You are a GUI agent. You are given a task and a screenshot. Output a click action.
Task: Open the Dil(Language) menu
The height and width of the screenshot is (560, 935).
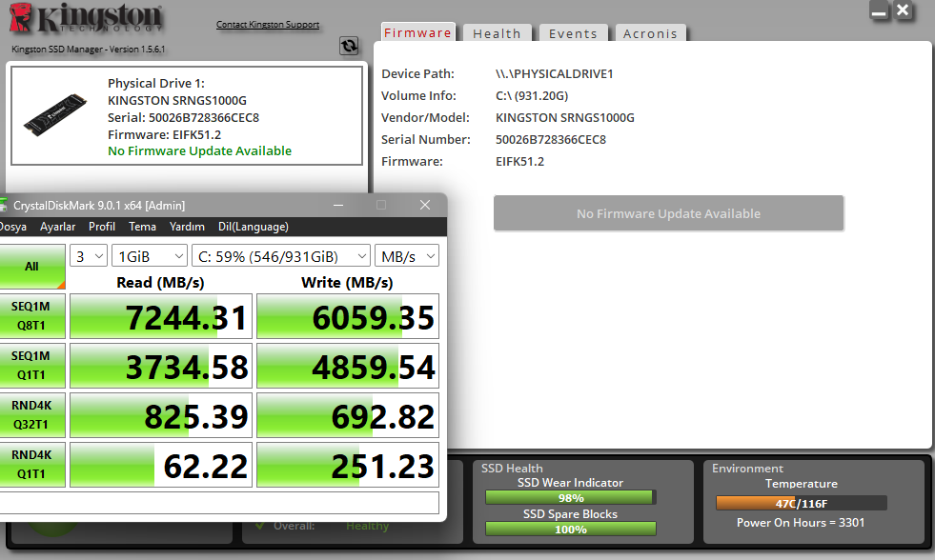[254, 227]
